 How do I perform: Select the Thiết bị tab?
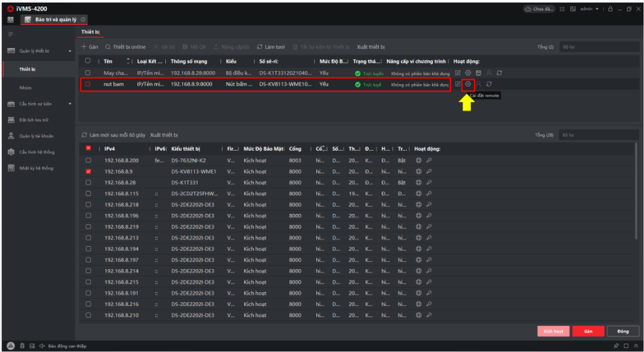point(90,32)
